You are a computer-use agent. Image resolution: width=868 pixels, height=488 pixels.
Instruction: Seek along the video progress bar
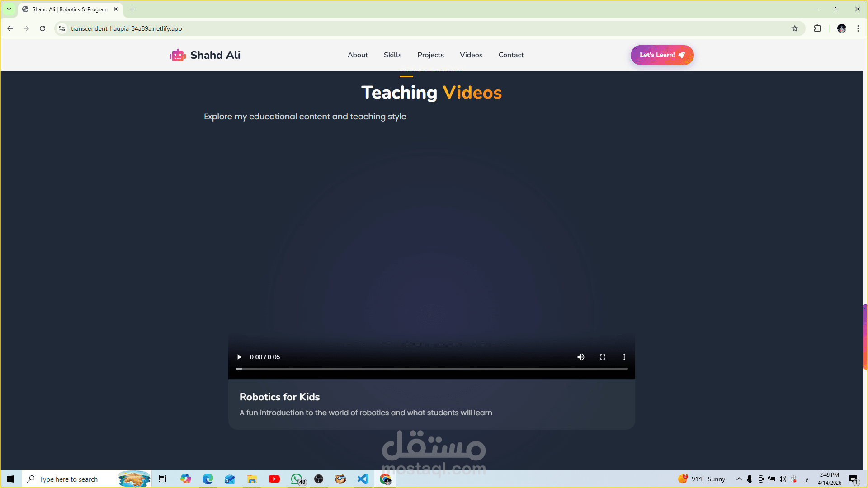[x=432, y=369]
